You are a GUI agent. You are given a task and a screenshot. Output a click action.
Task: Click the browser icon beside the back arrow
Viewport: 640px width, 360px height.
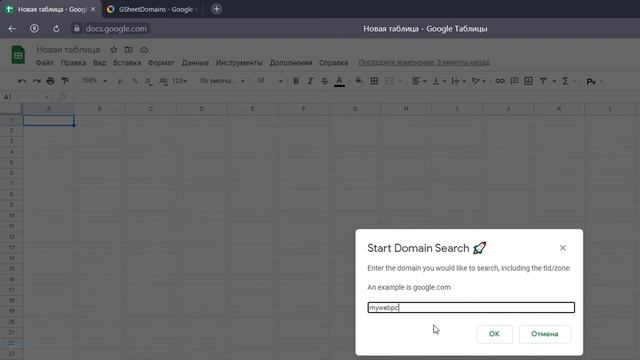click(x=34, y=29)
